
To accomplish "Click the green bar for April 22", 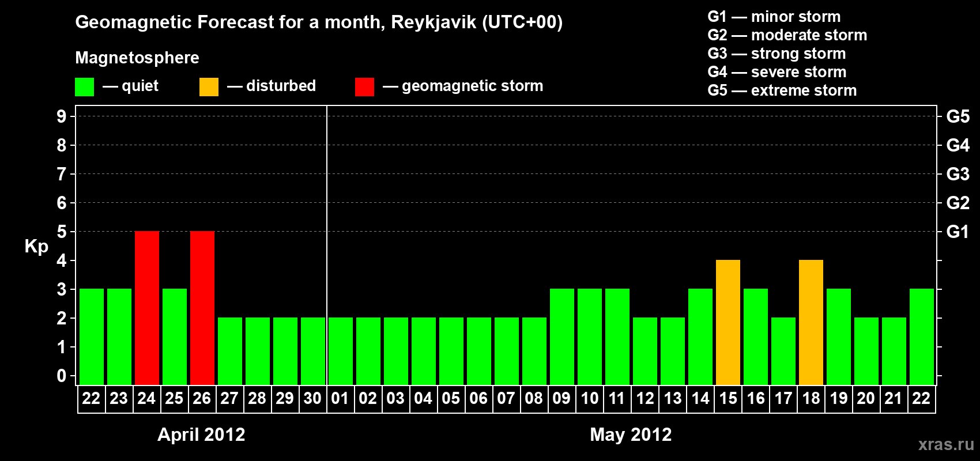I will [x=92, y=337].
